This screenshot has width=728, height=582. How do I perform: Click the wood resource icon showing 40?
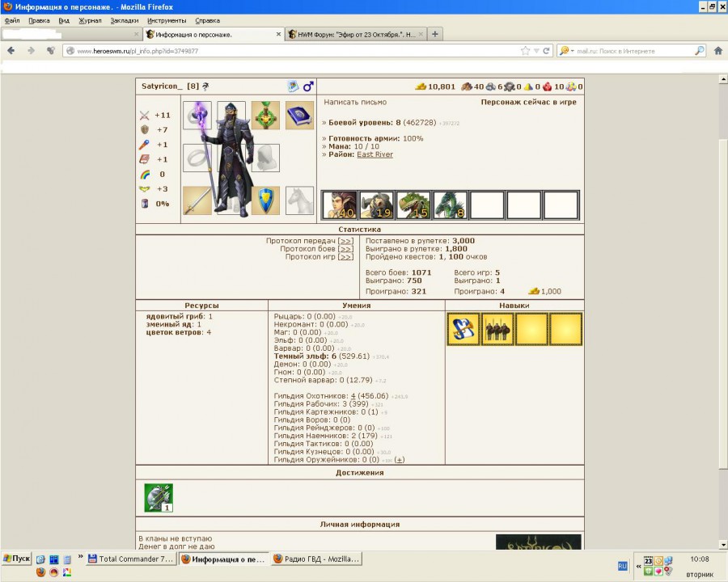(x=467, y=86)
